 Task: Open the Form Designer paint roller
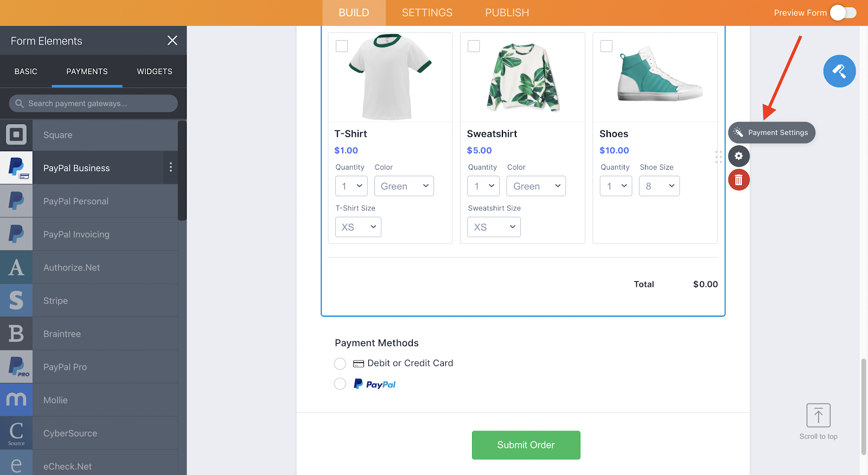[839, 71]
